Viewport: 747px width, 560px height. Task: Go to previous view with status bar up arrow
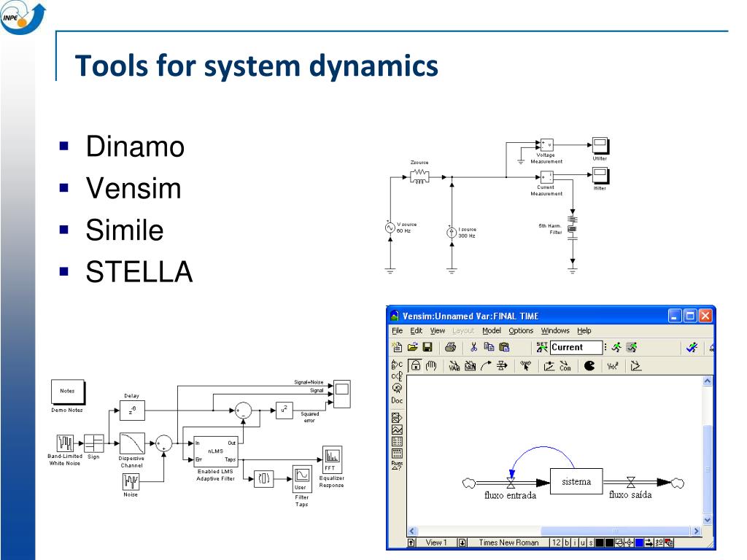[x=411, y=542]
